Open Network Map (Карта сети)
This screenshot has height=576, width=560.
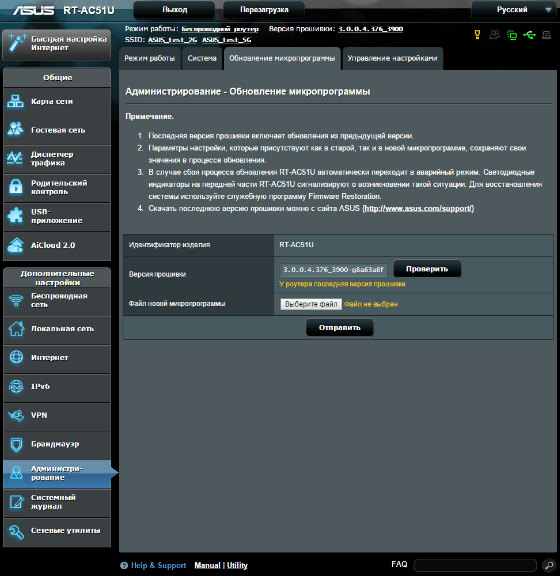point(57,102)
